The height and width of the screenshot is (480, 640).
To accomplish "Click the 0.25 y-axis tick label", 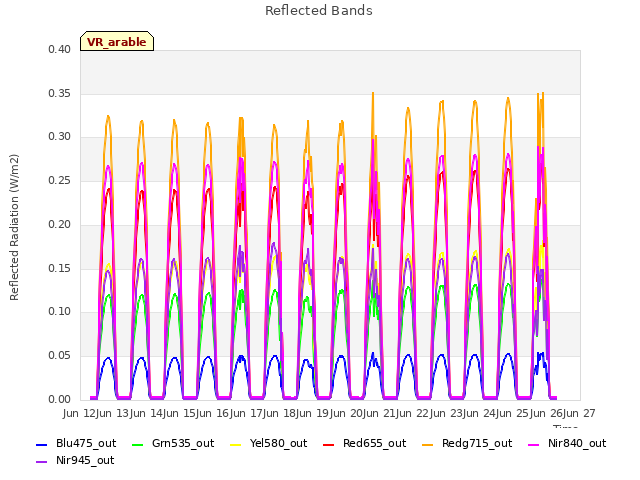I will pyautogui.click(x=59, y=180).
